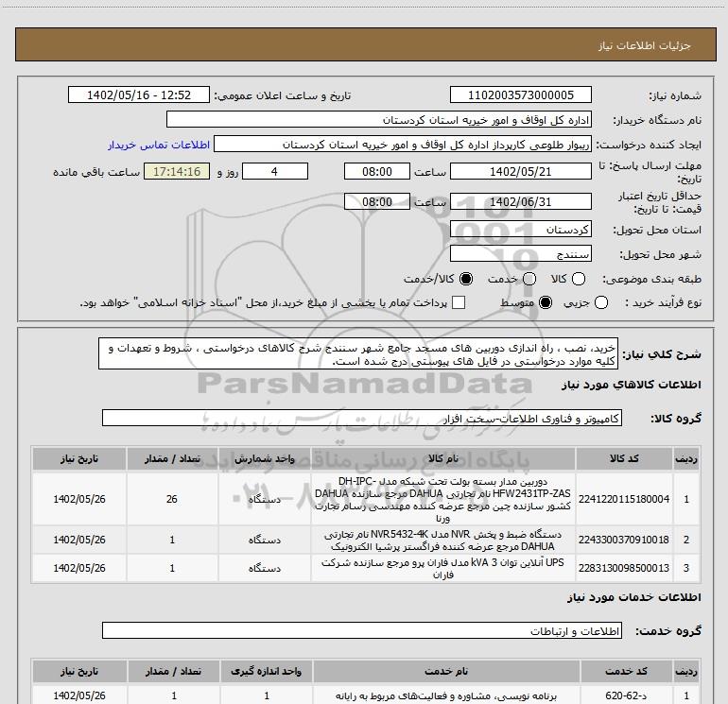Click the announcement date field 1402/05/16 - 12:52
Viewport: 728px width, 704px height.
[139, 95]
